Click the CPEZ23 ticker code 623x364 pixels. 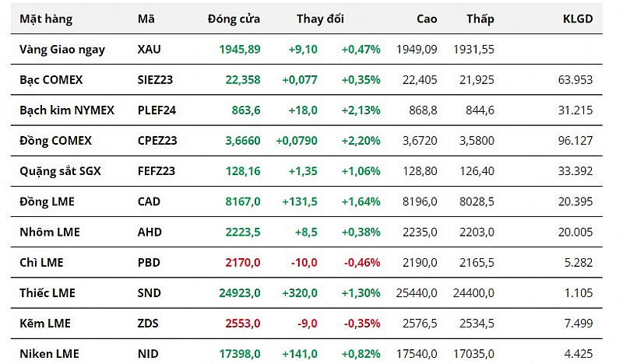pos(157,141)
